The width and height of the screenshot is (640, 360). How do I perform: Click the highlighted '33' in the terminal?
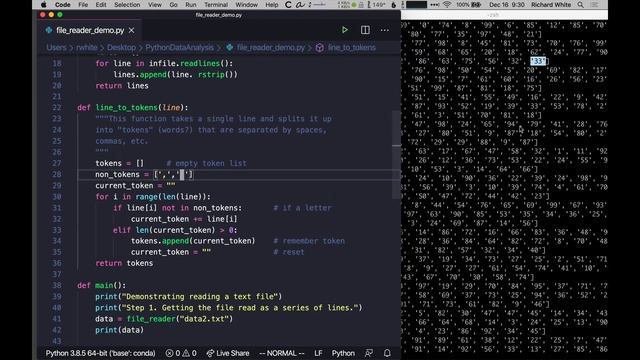click(538, 61)
